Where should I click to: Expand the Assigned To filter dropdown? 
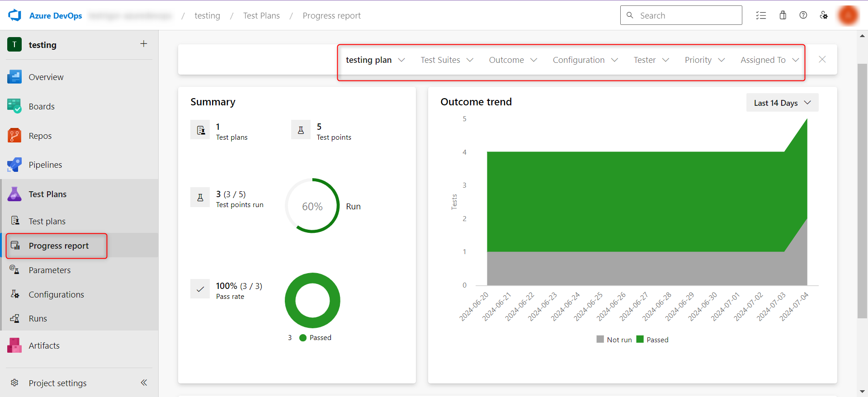(769, 60)
